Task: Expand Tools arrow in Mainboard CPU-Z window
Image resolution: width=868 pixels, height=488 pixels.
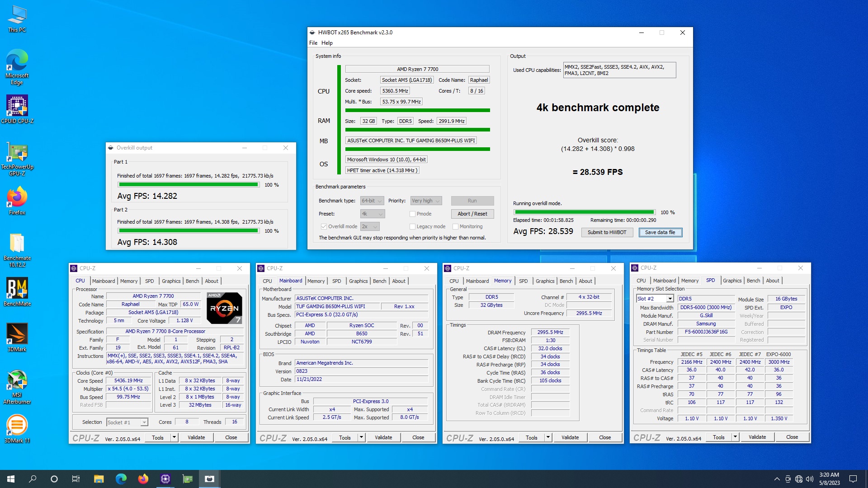Action: point(361,437)
